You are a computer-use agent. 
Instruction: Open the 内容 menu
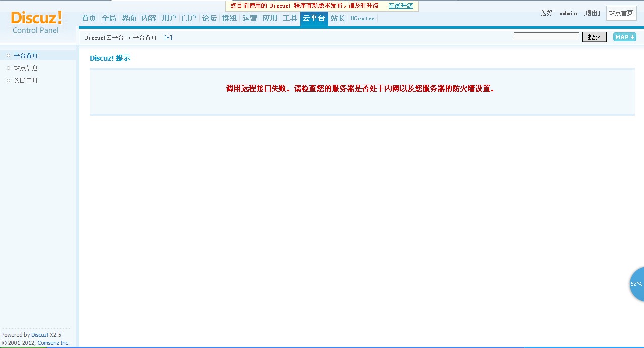coord(149,18)
